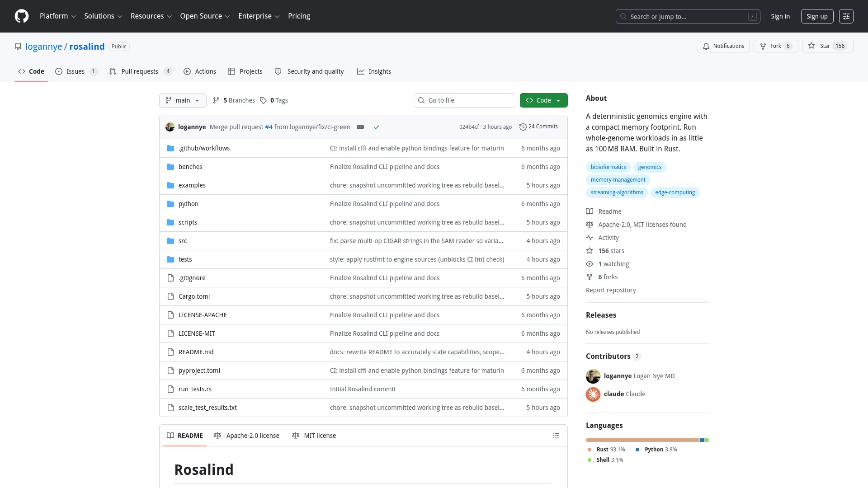Open the global navigation settings icon

pos(846,16)
